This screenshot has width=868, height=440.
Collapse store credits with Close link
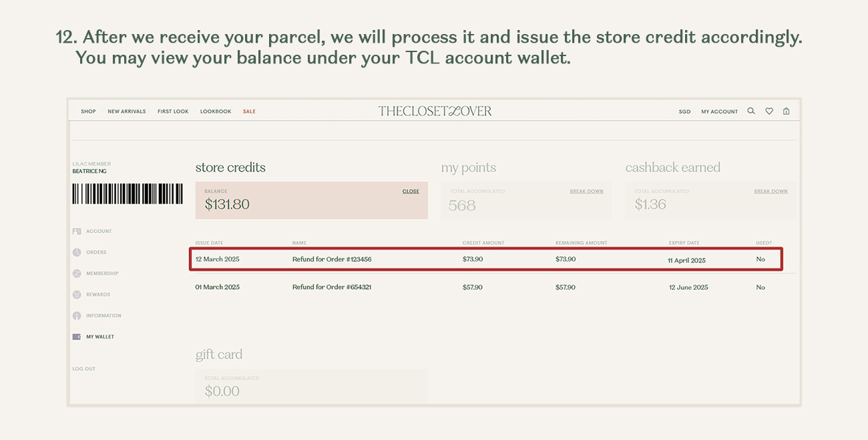coord(411,191)
